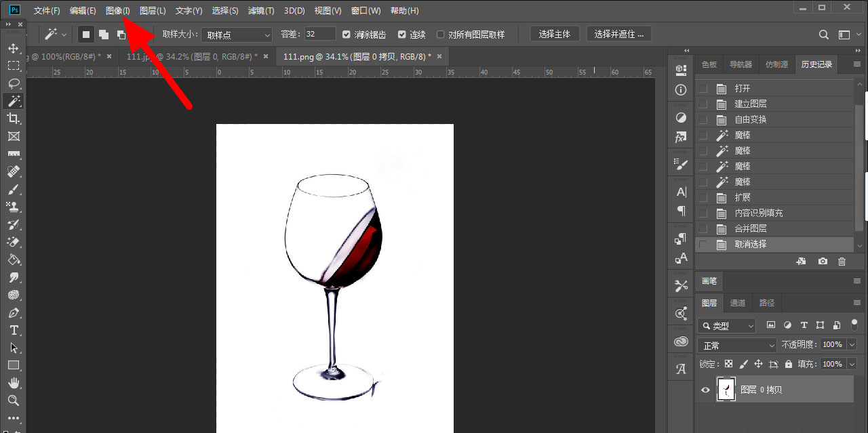Viewport: 868px width, 433px height.
Task: Select the Rectangle shape tool
Action: 14,365
